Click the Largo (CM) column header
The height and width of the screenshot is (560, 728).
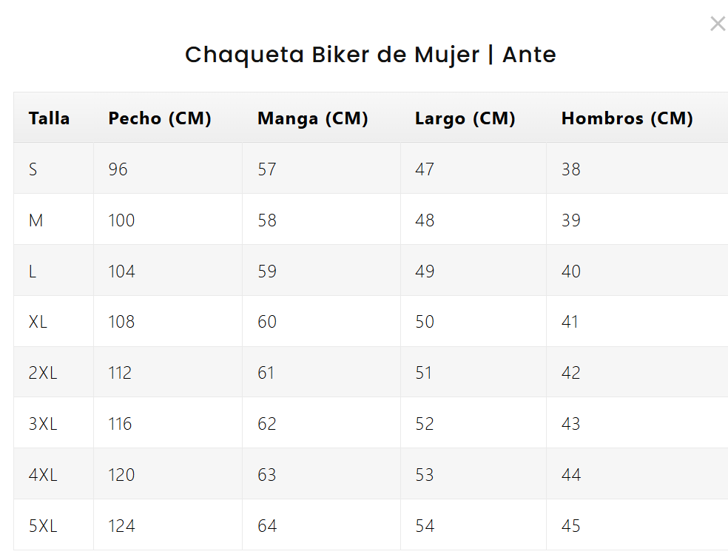pos(465,118)
